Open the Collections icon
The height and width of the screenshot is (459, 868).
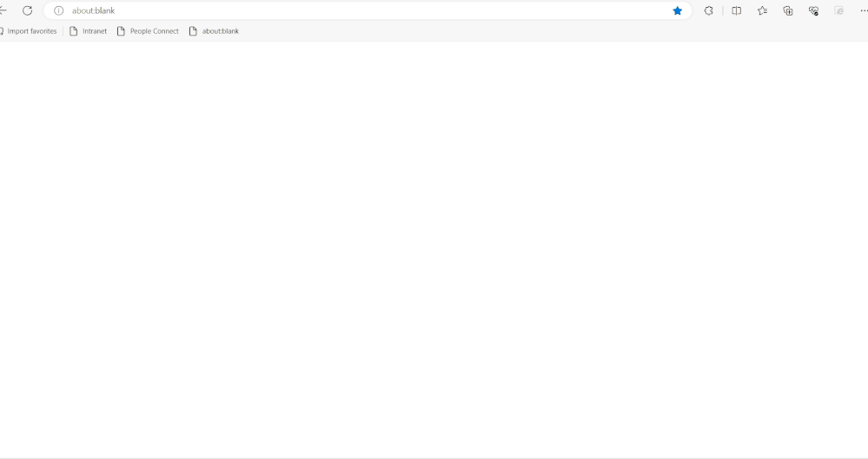[788, 10]
